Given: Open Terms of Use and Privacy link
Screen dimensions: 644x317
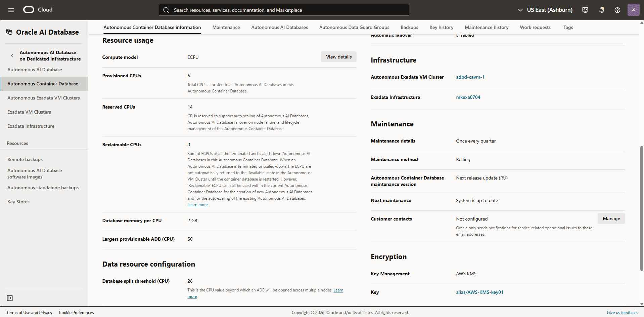Looking at the screenshot, I should tap(29, 312).
